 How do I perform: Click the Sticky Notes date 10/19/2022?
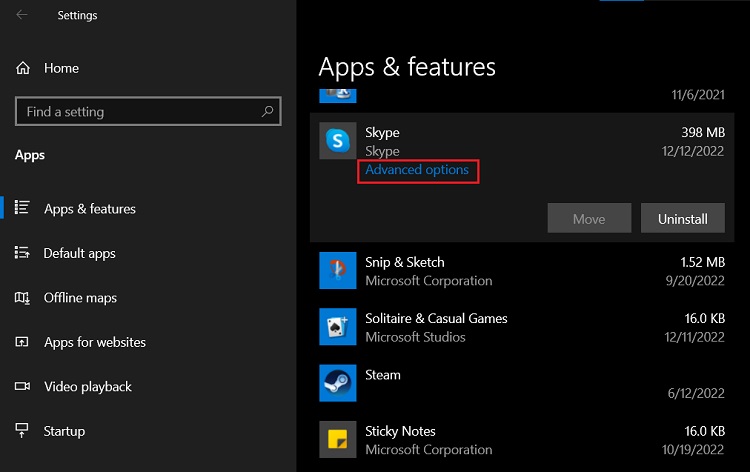[693, 450]
